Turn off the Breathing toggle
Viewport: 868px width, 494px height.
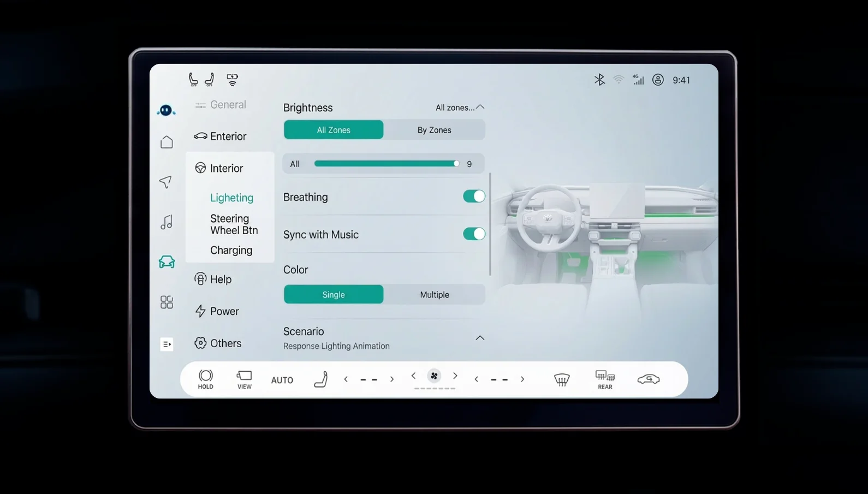click(474, 197)
